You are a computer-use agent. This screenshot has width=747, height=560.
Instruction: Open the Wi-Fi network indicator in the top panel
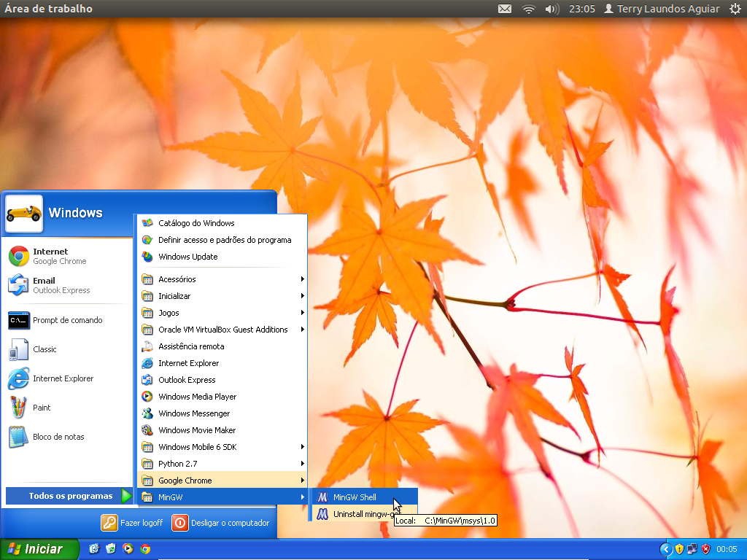pyautogui.click(x=528, y=9)
